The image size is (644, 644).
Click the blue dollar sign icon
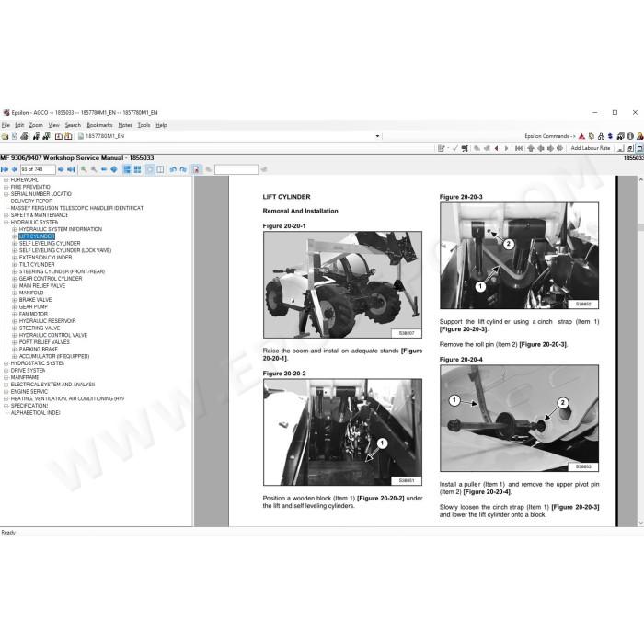coord(610,136)
